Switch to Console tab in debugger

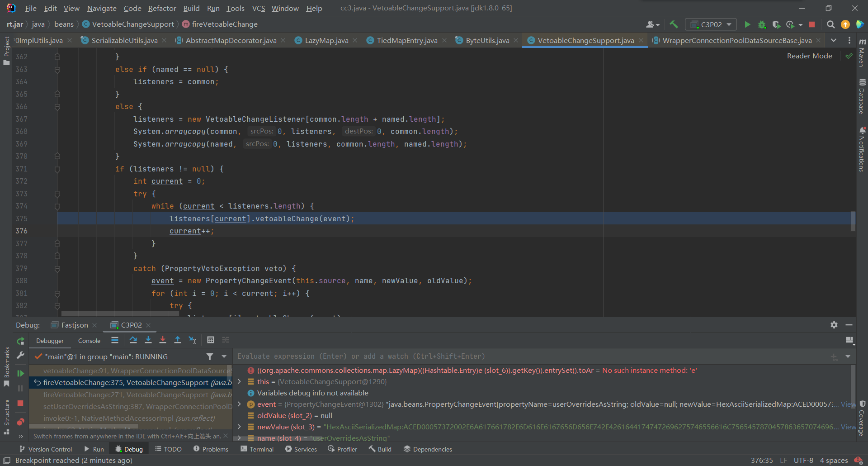(89, 341)
